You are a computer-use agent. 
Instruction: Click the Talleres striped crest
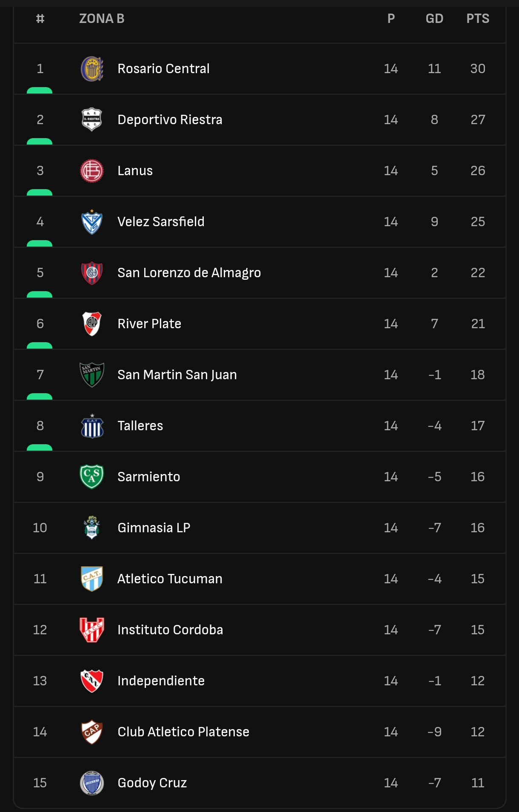(92, 426)
